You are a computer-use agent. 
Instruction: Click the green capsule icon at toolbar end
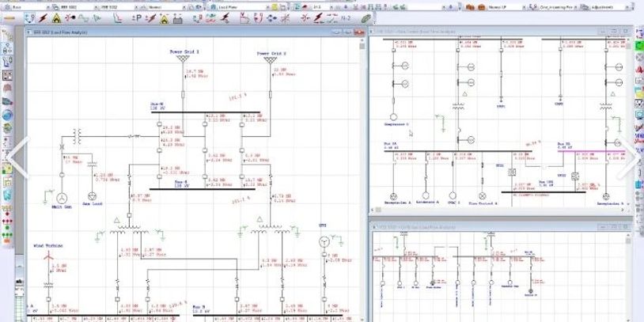click(x=366, y=18)
